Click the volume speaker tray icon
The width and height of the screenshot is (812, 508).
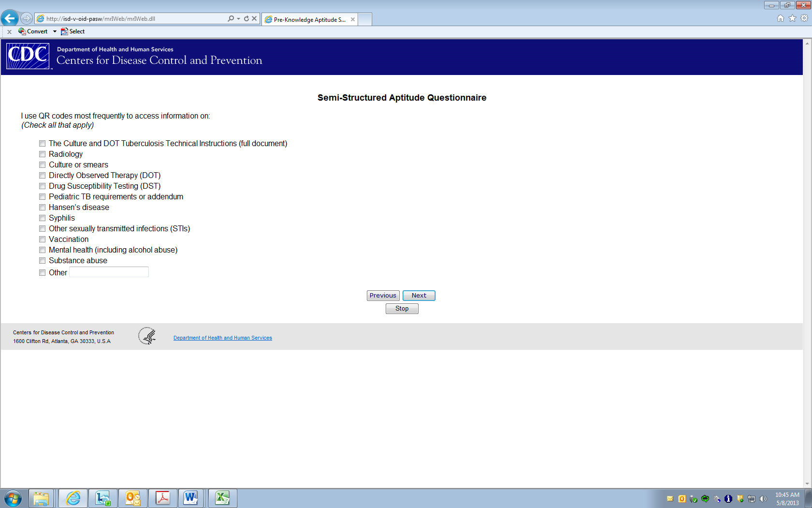point(763,499)
